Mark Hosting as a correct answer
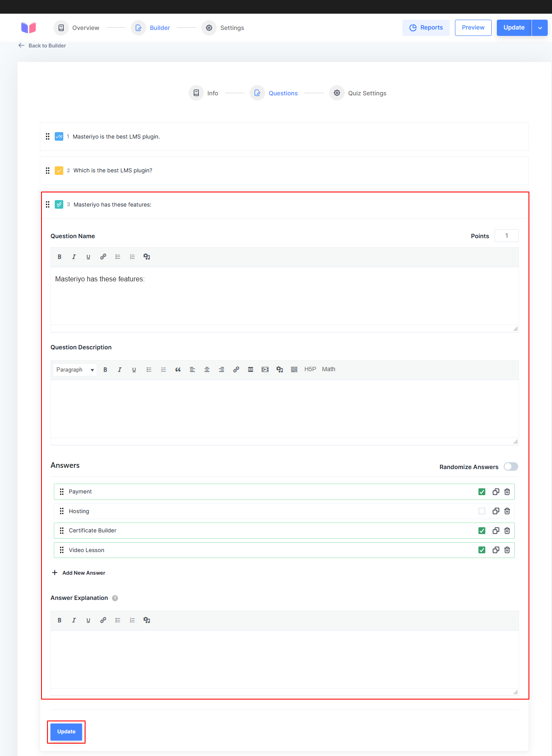Screen dimensions: 552x756 482,511
